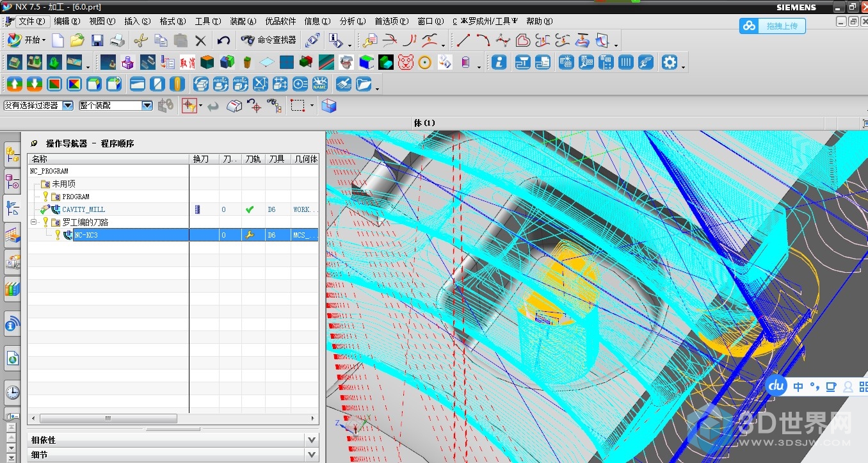The width and height of the screenshot is (868, 463).
Task: Toggle the bulb icon beside PROGRAM
Action: pyautogui.click(x=45, y=197)
